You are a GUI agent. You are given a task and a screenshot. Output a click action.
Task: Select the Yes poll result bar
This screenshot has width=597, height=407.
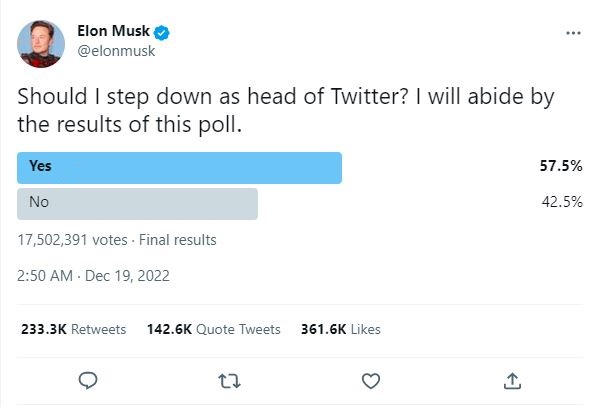(x=179, y=168)
